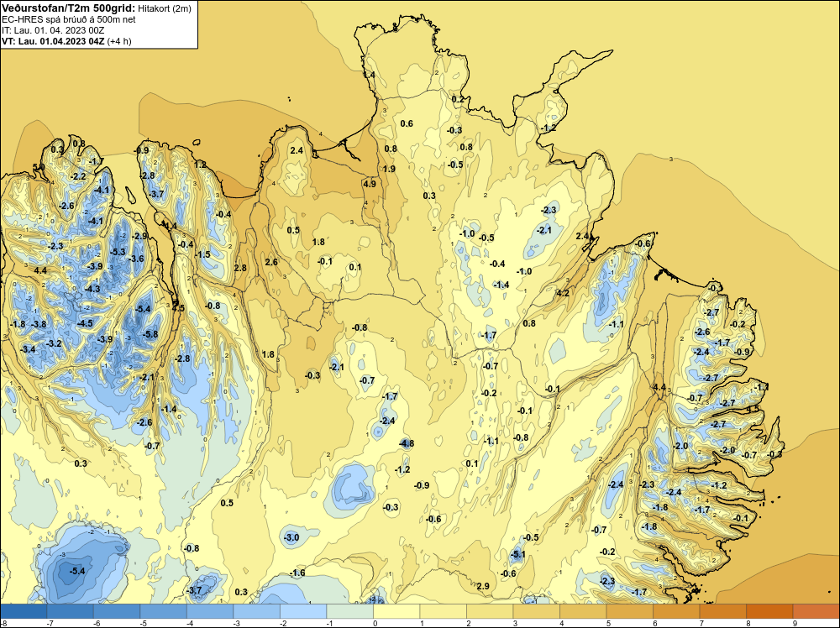
Task: Select the legend swatch between 7 and 8
Action: pos(722,611)
